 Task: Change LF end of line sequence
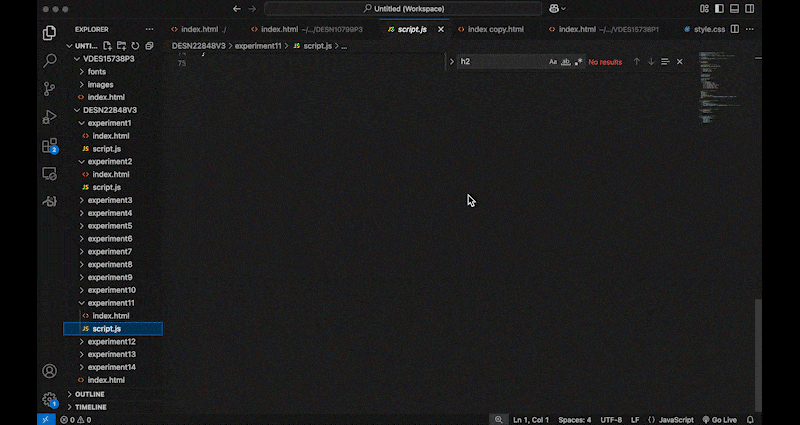pos(635,420)
